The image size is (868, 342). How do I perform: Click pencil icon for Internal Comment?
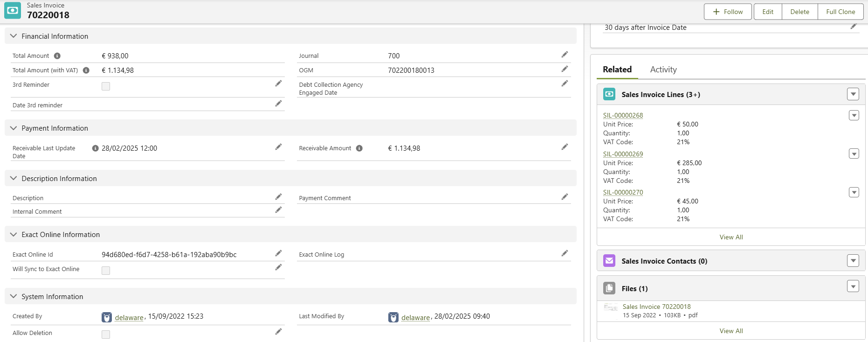click(278, 210)
